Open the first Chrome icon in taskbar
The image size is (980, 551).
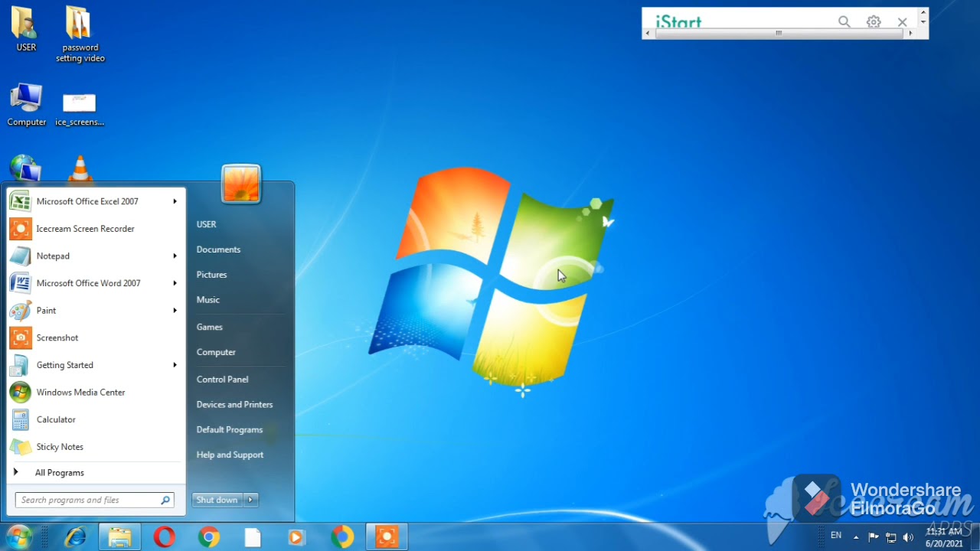208,537
